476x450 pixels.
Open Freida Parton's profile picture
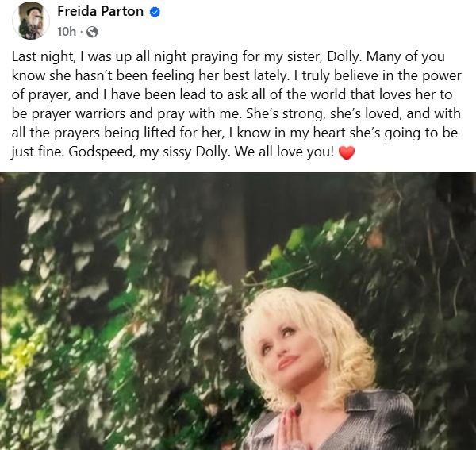pyautogui.click(x=31, y=21)
